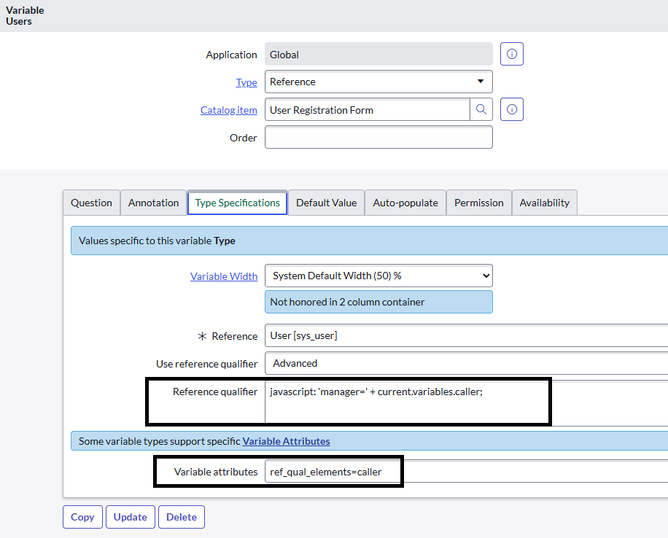Click info icon beside Catalog item lookup
Viewport: 668px width, 538px height.
click(x=512, y=110)
